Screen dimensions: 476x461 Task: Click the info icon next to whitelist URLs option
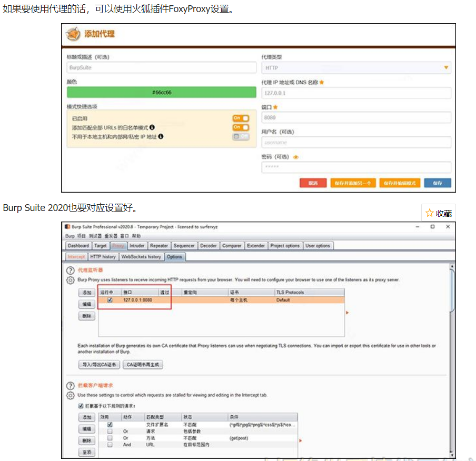[x=152, y=127]
